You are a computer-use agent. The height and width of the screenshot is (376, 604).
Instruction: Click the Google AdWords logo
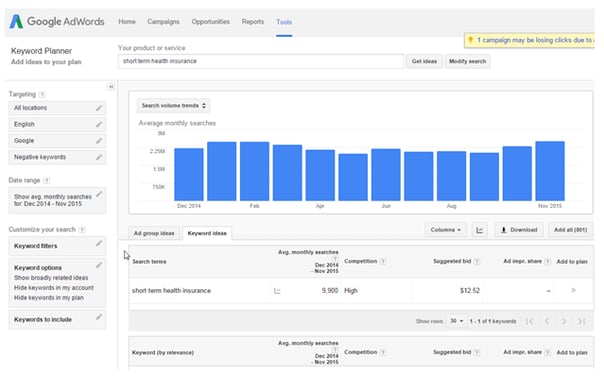[57, 22]
